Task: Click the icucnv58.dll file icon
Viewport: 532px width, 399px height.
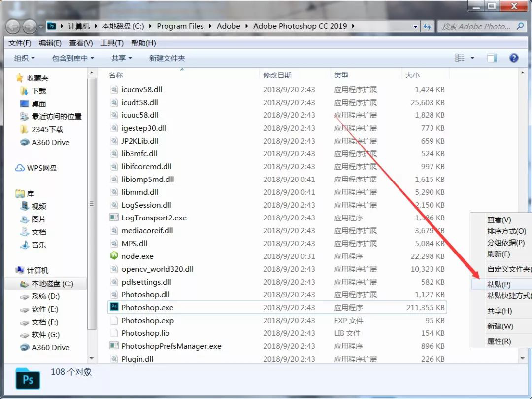Action: [114, 89]
